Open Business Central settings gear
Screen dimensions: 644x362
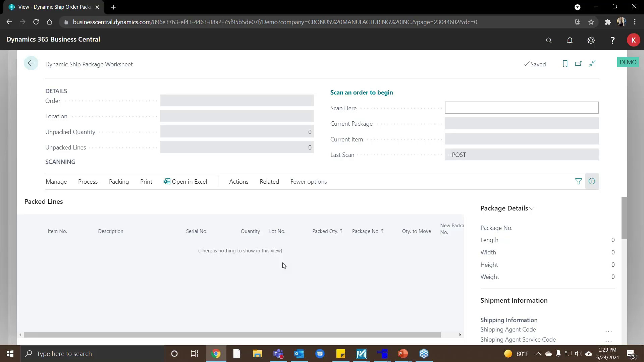[x=591, y=40]
